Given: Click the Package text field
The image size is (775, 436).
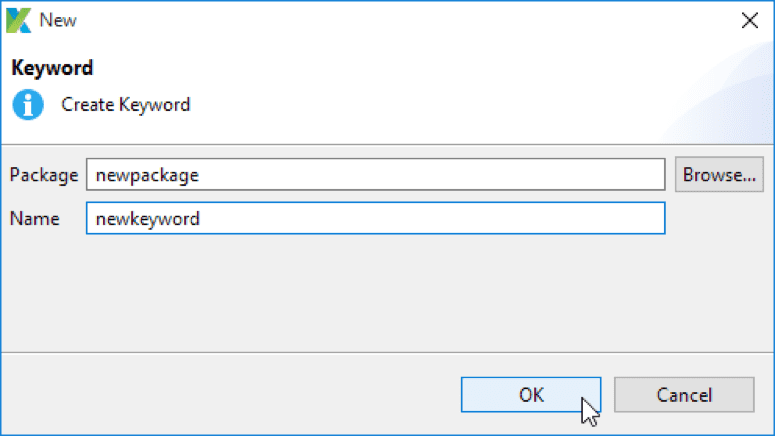Looking at the screenshot, I should (375, 175).
